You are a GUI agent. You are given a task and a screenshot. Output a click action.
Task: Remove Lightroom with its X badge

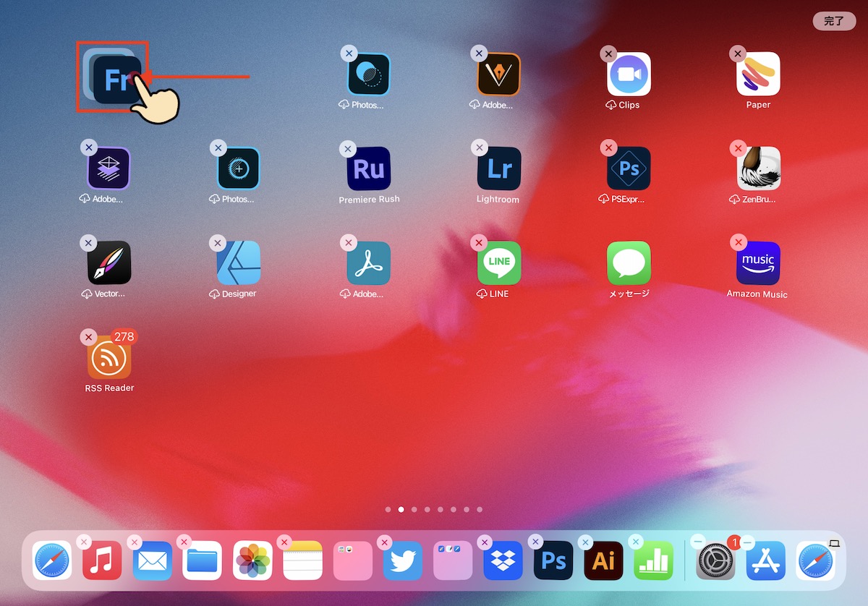click(x=479, y=148)
